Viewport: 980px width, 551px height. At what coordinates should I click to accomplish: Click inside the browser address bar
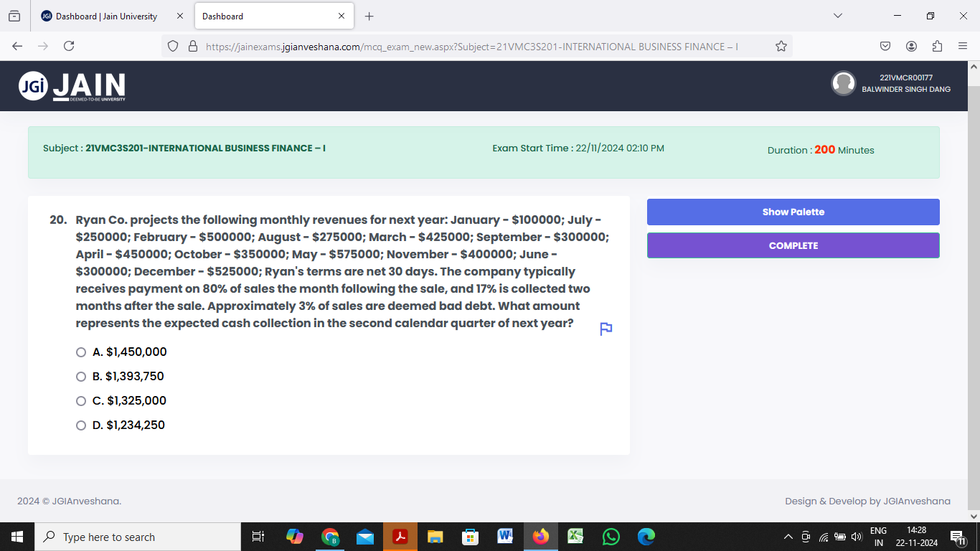[x=466, y=45]
